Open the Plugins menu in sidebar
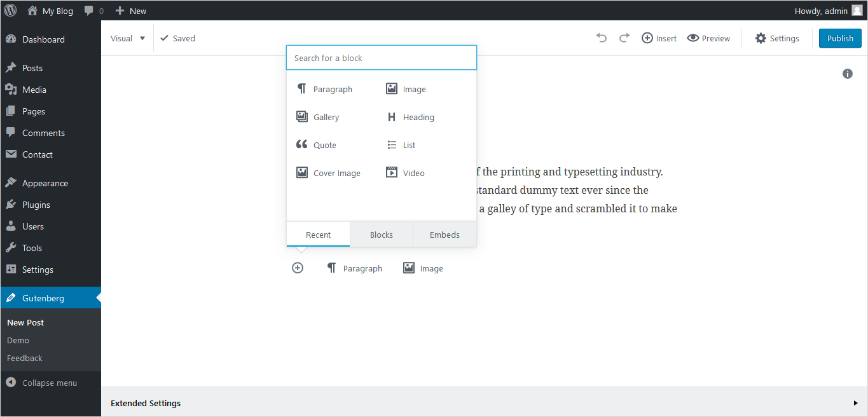Viewport: 868px width, 417px height. tap(36, 205)
